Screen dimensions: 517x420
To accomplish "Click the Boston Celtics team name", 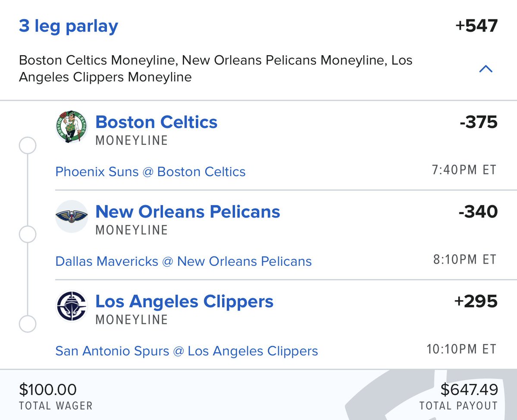I will [x=156, y=122].
